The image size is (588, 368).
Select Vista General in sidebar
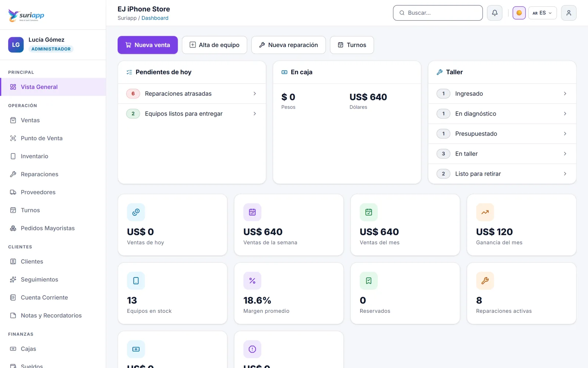pyautogui.click(x=53, y=87)
